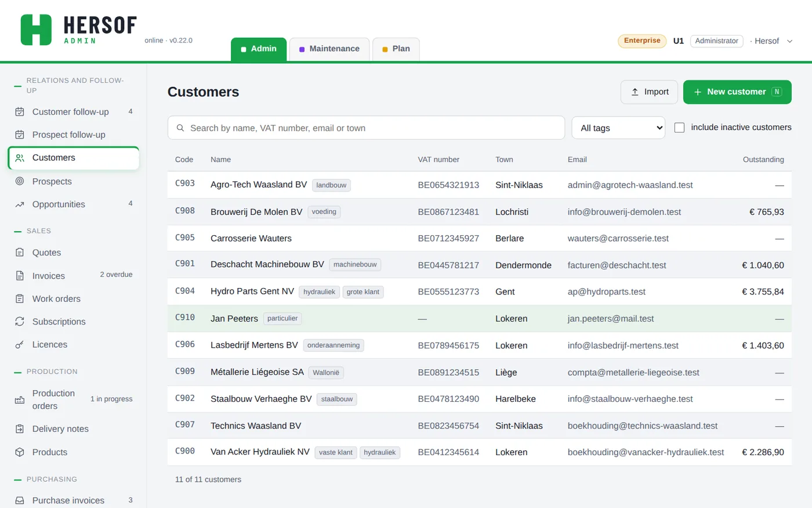Open Customer follow-up in sidebar

[x=74, y=112]
